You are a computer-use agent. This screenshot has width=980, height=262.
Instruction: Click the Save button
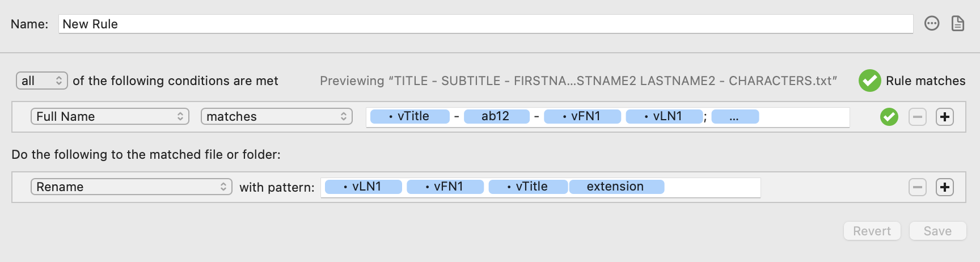(937, 231)
